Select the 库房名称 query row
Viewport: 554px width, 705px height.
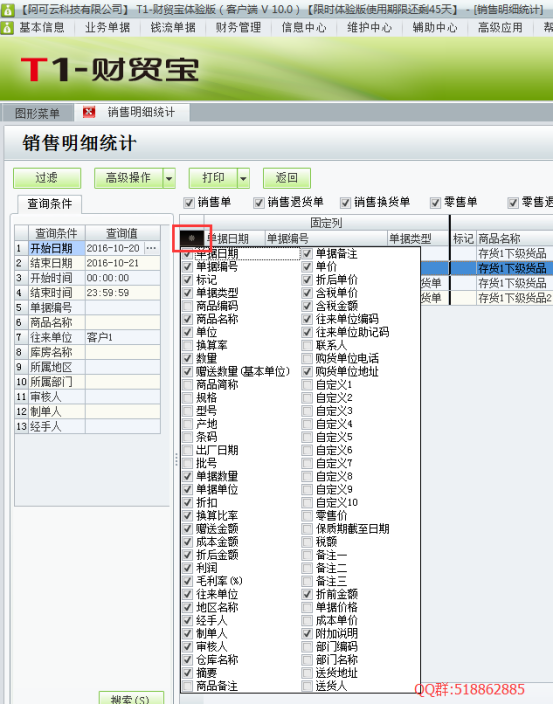88,352
